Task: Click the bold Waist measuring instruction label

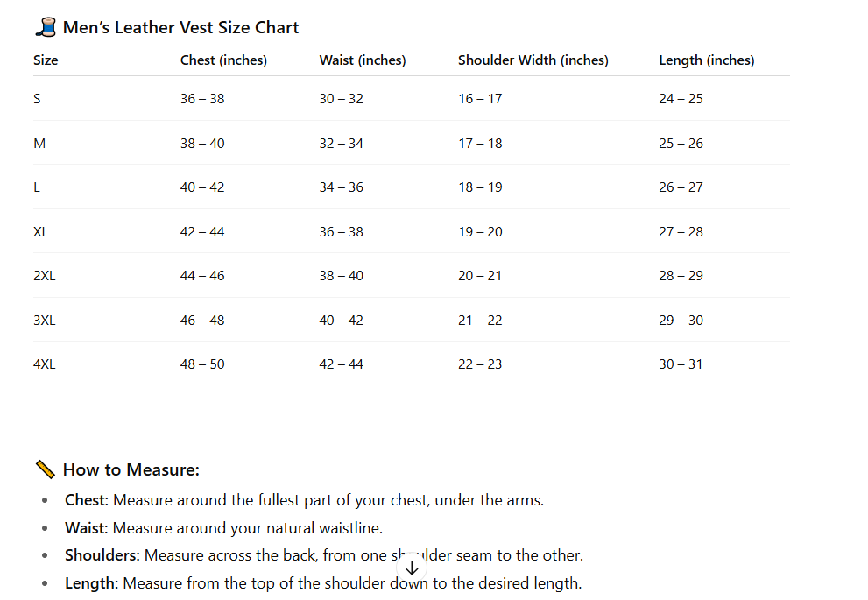Action: 86,528
